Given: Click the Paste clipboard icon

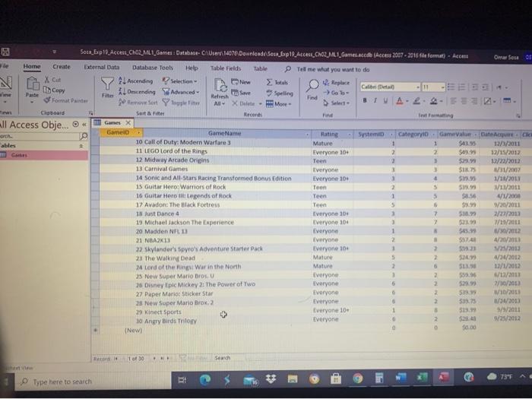Looking at the screenshot, I should click(x=33, y=84).
